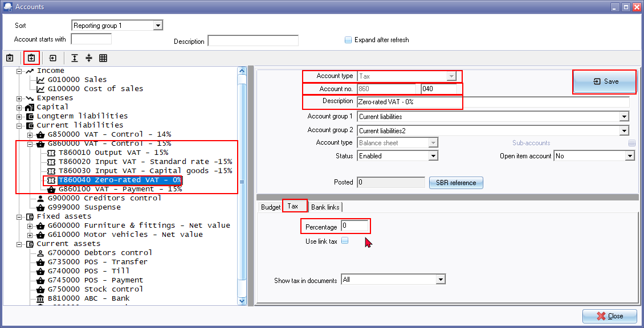Enable the Expand after refresh checkbox
644x328 pixels.
click(x=348, y=40)
